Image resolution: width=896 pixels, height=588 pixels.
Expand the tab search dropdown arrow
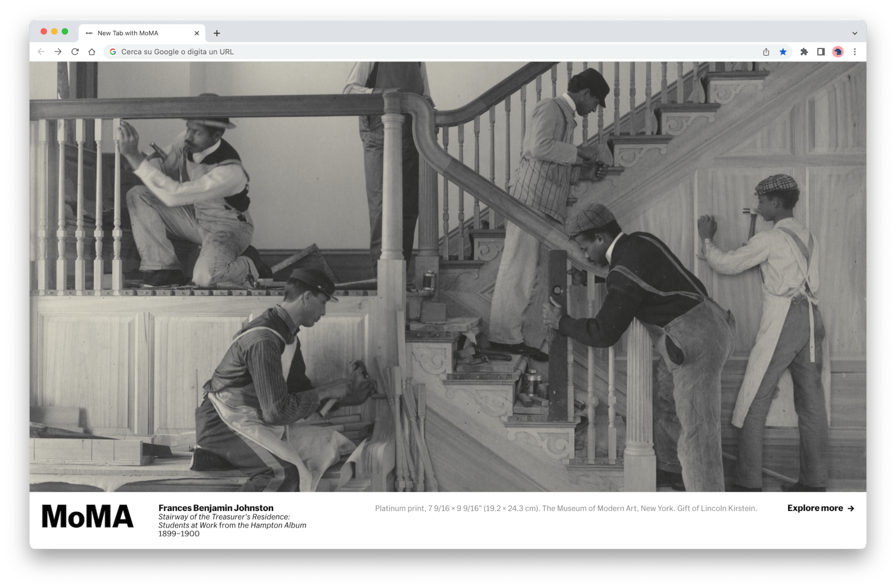pyautogui.click(x=855, y=33)
